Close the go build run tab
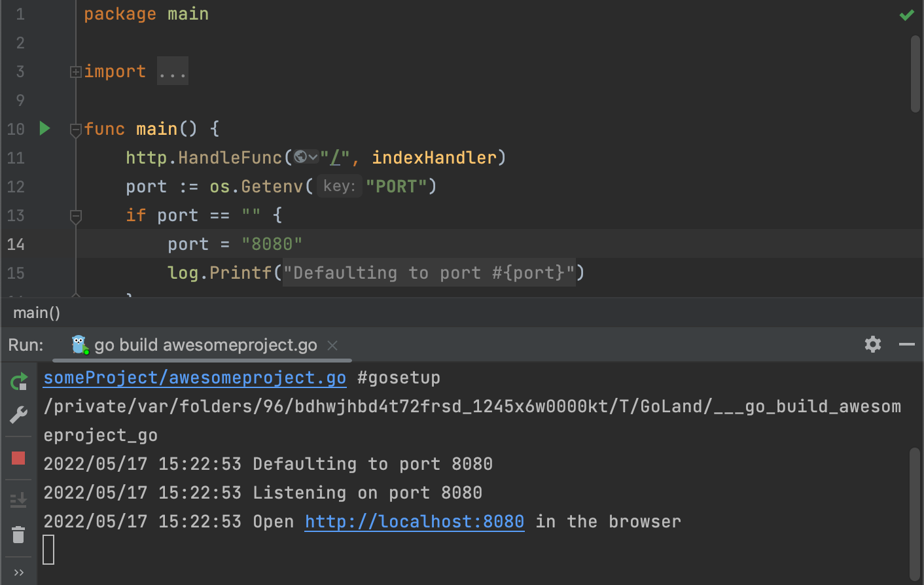 tap(332, 345)
